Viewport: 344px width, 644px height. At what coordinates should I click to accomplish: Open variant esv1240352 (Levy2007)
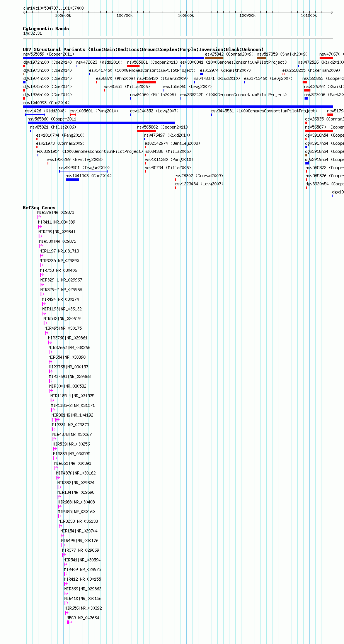coord(154,111)
